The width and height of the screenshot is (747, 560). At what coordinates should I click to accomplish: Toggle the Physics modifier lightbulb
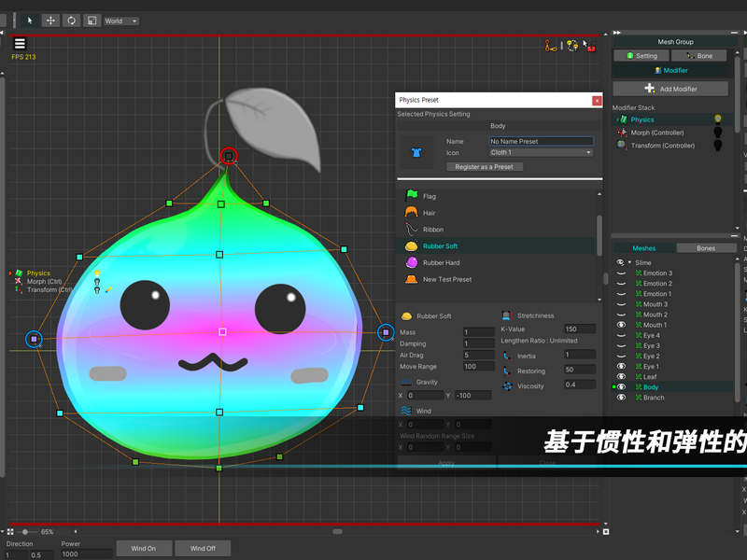point(717,119)
